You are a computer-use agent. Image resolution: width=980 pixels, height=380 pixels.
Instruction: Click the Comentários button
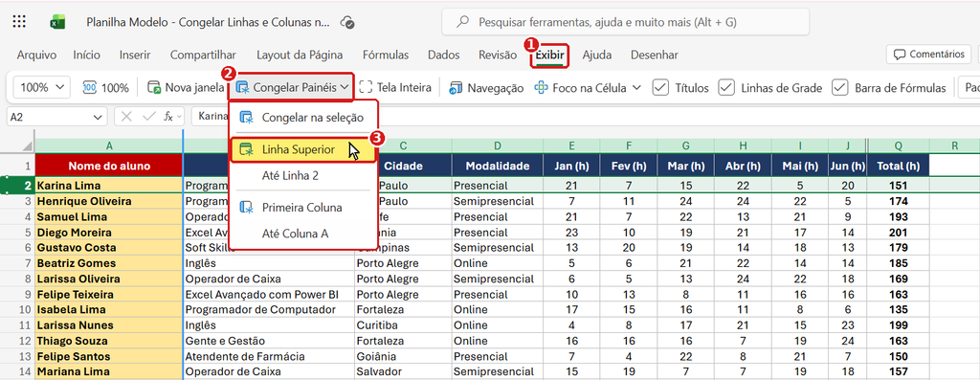928,55
